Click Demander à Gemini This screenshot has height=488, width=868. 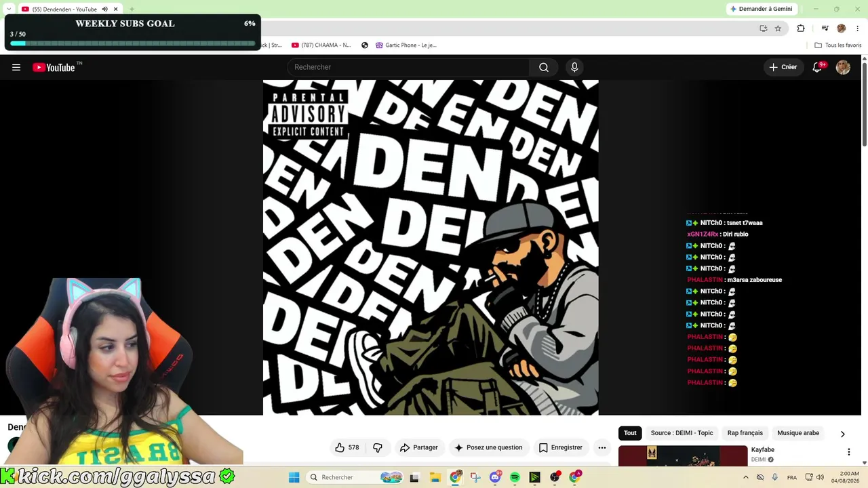point(761,9)
